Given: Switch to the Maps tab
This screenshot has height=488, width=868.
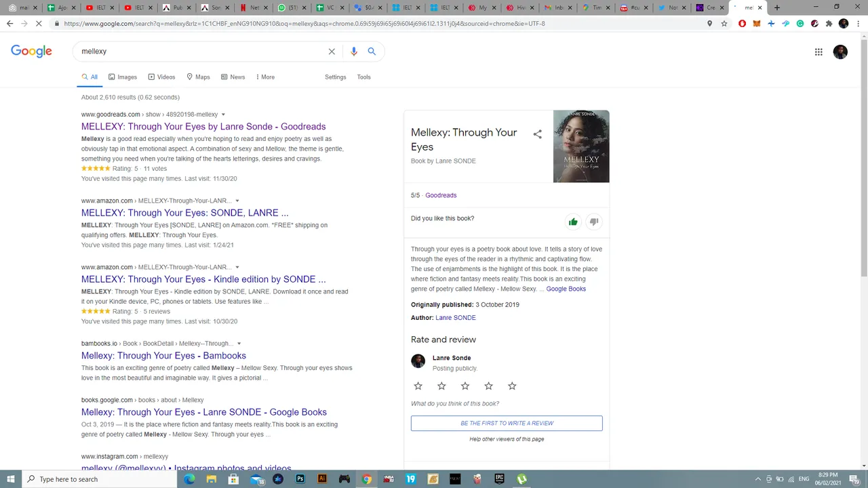Looking at the screenshot, I should click(198, 77).
